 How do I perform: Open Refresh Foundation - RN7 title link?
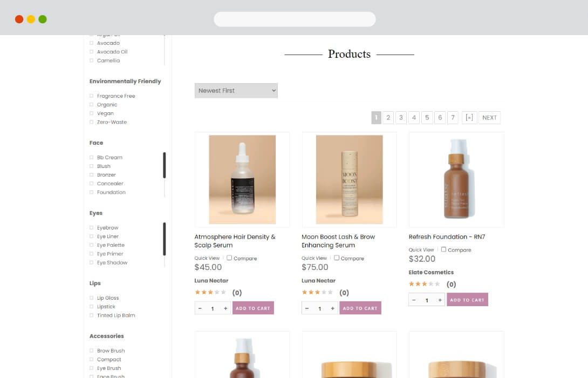pyautogui.click(x=447, y=237)
